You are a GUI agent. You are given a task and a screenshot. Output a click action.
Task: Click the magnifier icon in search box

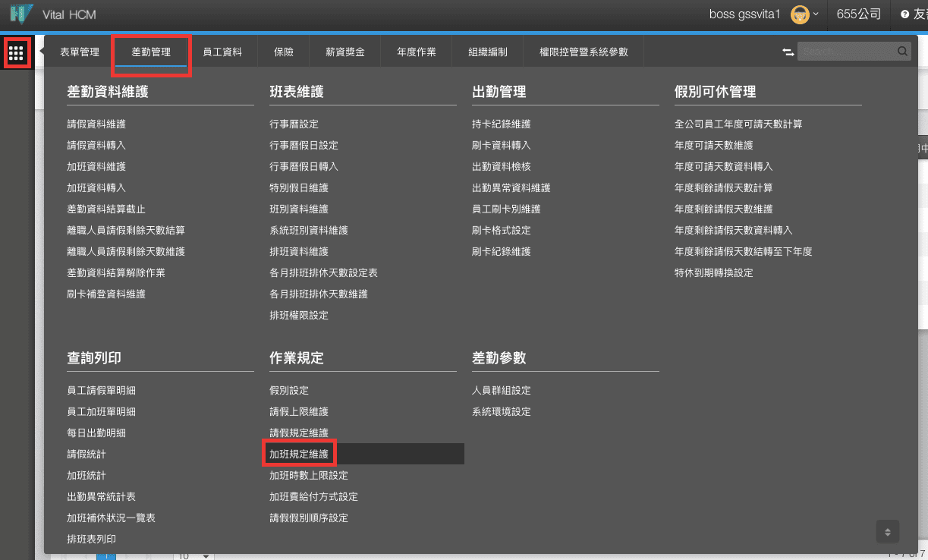click(x=902, y=52)
